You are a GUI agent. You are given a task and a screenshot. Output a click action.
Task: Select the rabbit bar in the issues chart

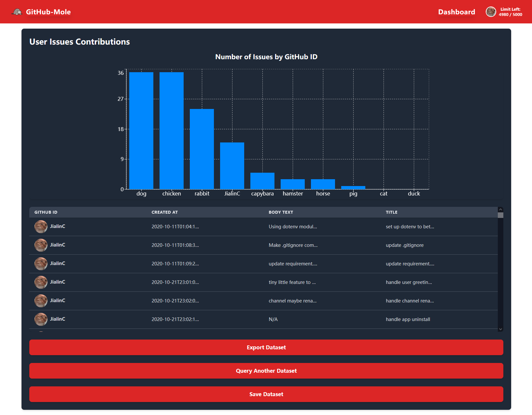tap(202, 149)
